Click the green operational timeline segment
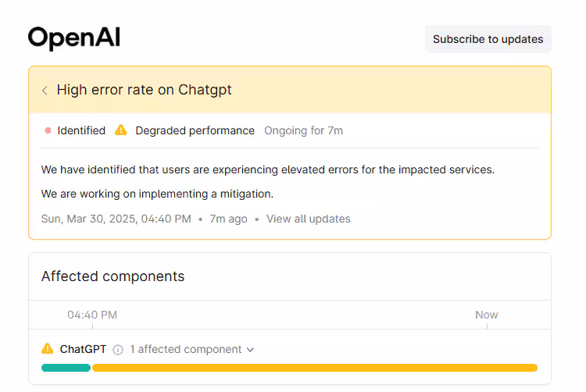 [66, 368]
